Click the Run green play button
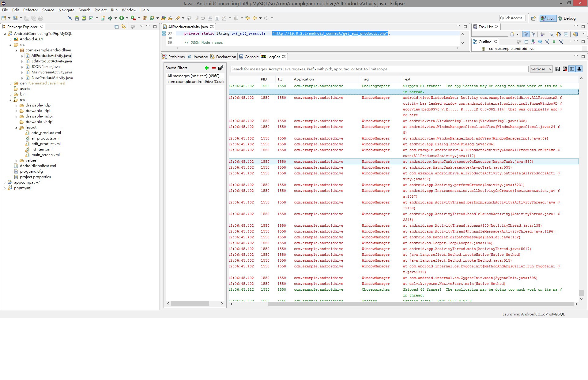Screen dimensions: 588x380 (122, 18)
